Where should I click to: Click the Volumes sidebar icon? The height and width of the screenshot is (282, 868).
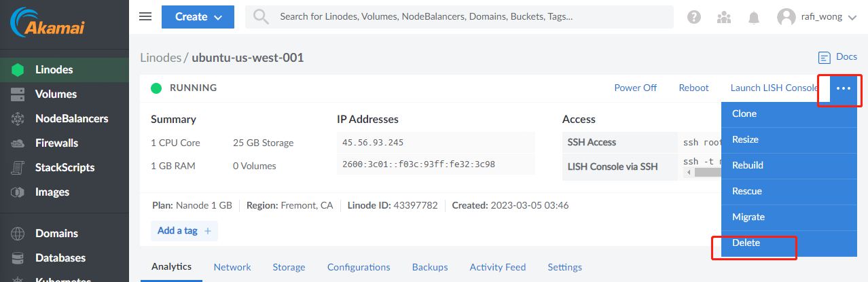(18, 94)
